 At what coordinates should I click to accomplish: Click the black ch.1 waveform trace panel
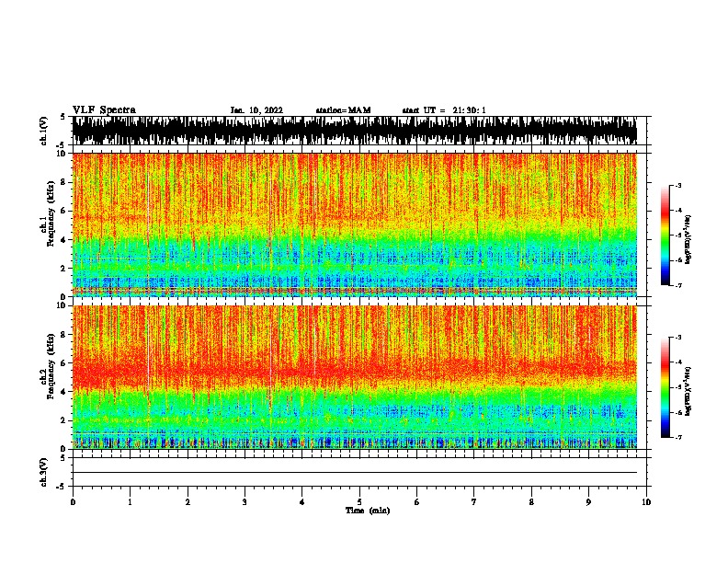354,131
